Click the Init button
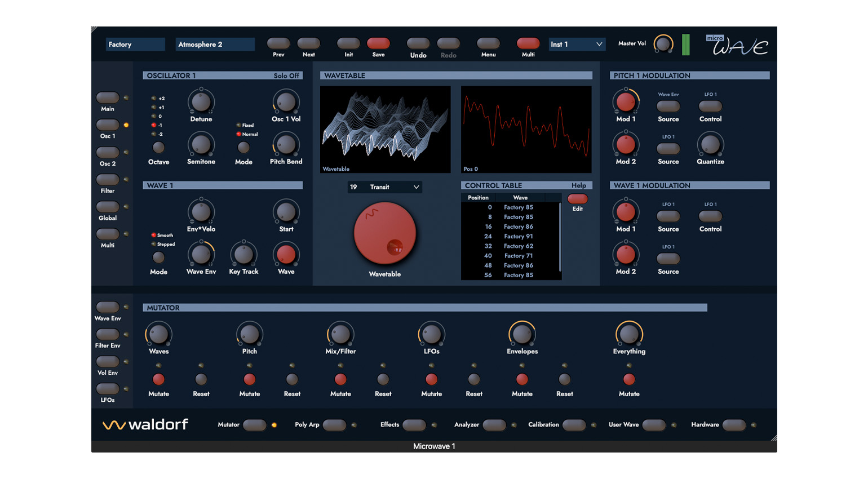Image resolution: width=868 pixels, height=479 pixels. tap(348, 43)
